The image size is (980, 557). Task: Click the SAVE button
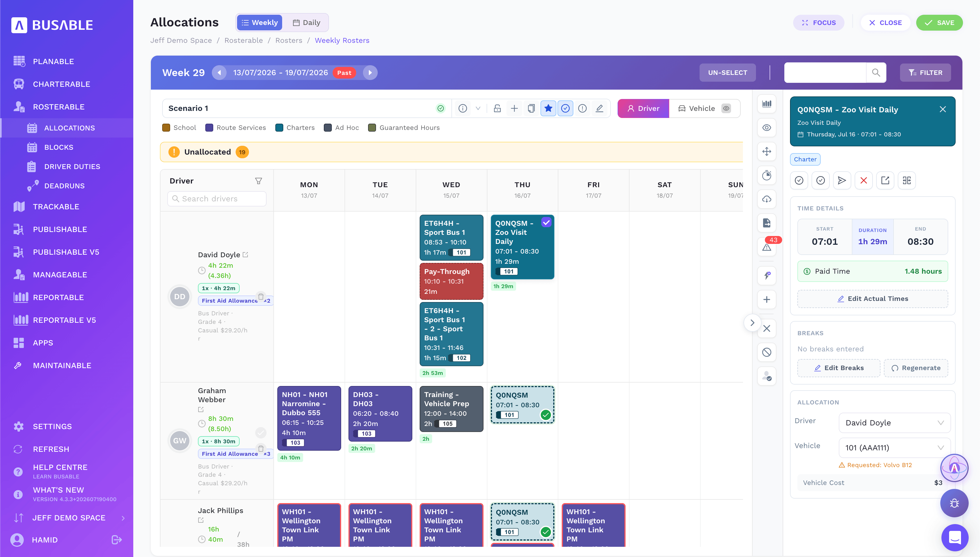click(x=939, y=23)
